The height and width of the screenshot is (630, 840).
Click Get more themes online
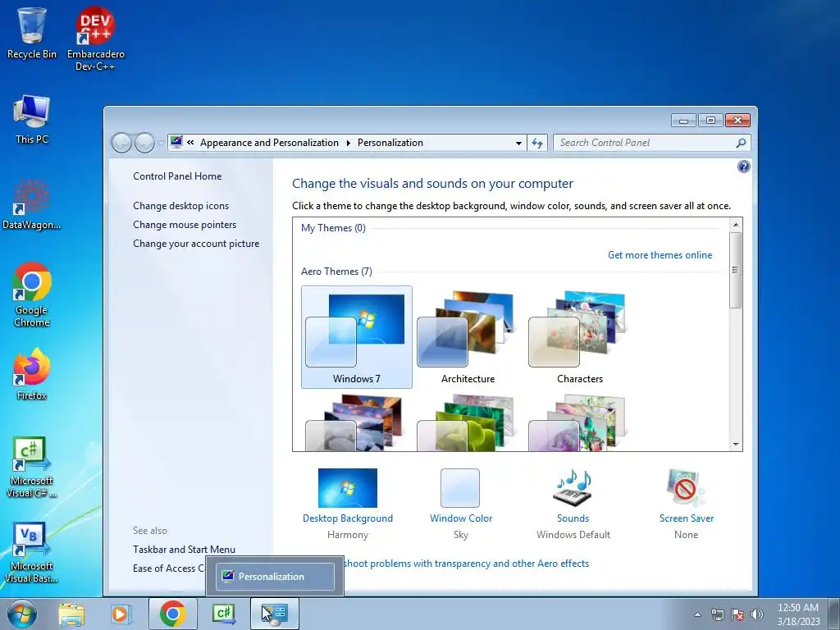tap(660, 255)
